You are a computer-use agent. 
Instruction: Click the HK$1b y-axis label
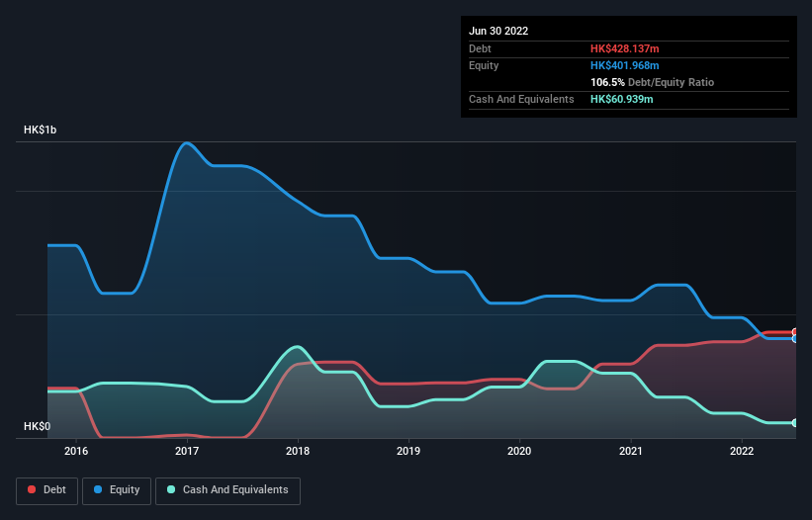40,130
